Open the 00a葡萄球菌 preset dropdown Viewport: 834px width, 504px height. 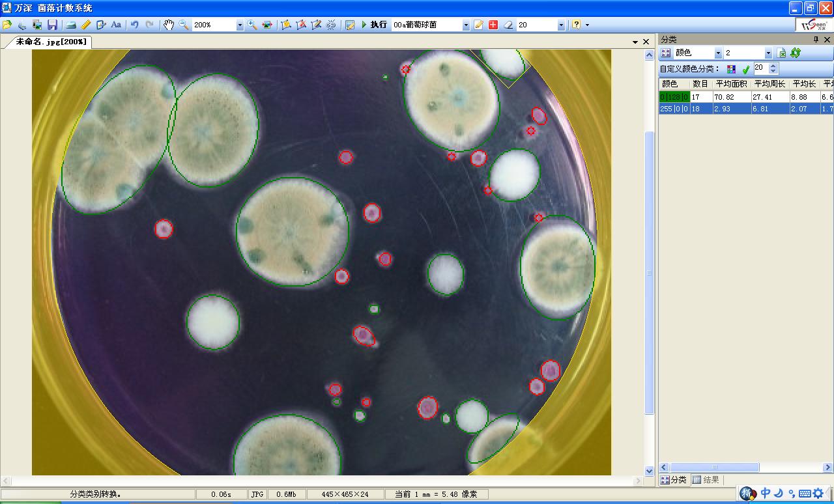click(x=466, y=25)
